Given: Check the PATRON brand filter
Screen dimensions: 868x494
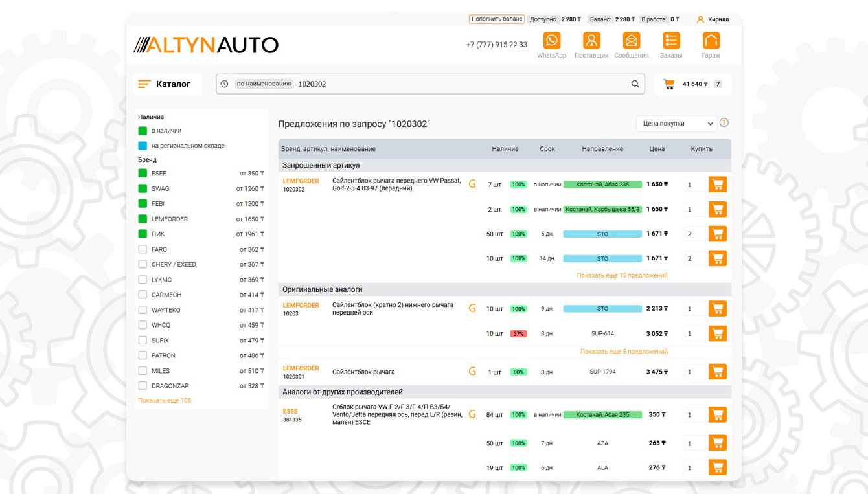Looking at the screenshot, I should click(x=143, y=355).
